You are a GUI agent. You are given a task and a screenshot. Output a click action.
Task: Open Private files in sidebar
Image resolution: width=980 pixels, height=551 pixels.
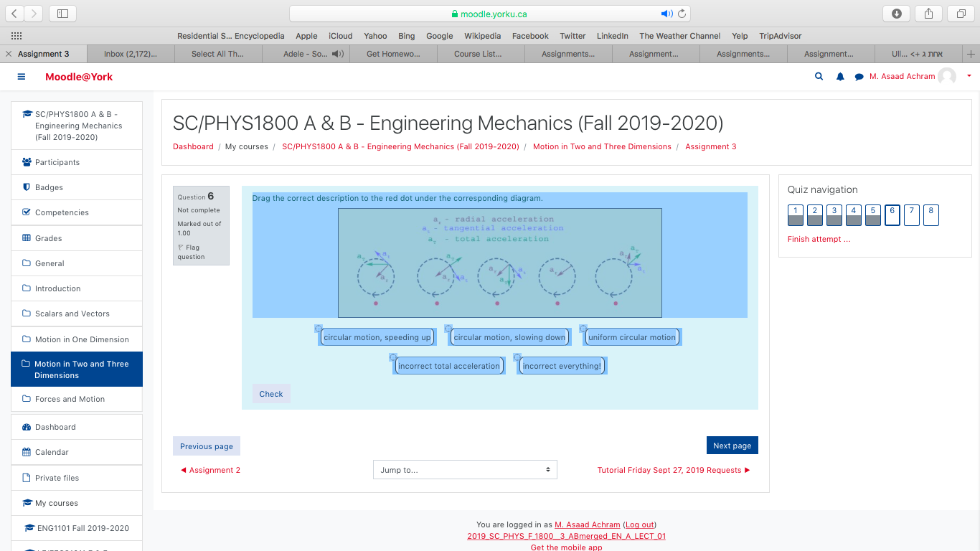pyautogui.click(x=77, y=478)
